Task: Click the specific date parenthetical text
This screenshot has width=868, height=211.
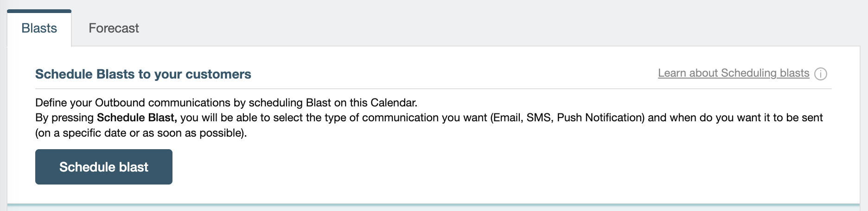Action: click(140, 133)
